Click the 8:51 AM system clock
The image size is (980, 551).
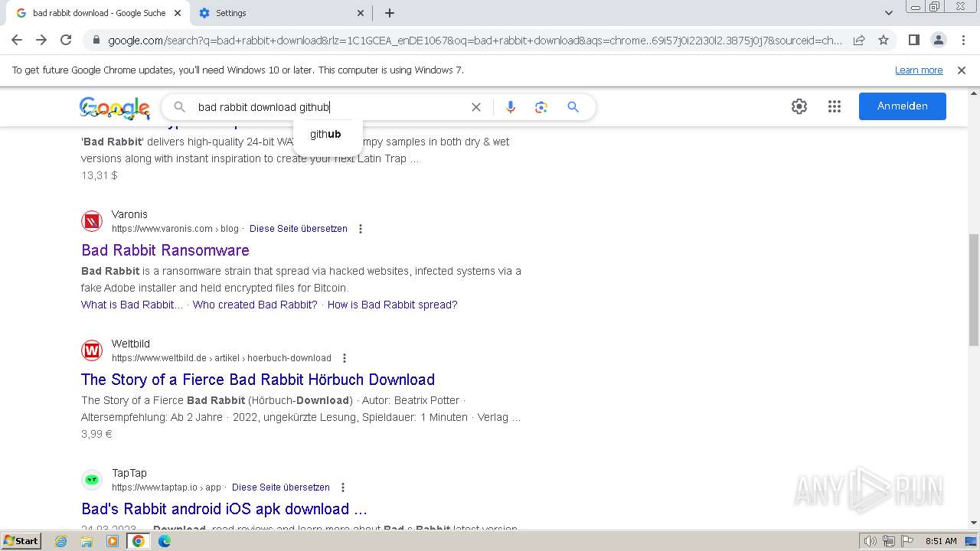941,541
